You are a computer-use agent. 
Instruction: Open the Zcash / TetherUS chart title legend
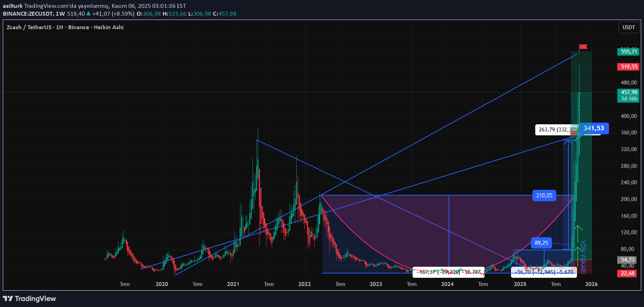click(65, 27)
